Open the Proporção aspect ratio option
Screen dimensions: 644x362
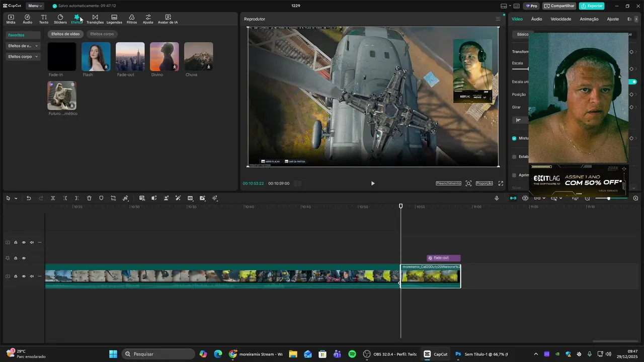(x=484, y=184)
